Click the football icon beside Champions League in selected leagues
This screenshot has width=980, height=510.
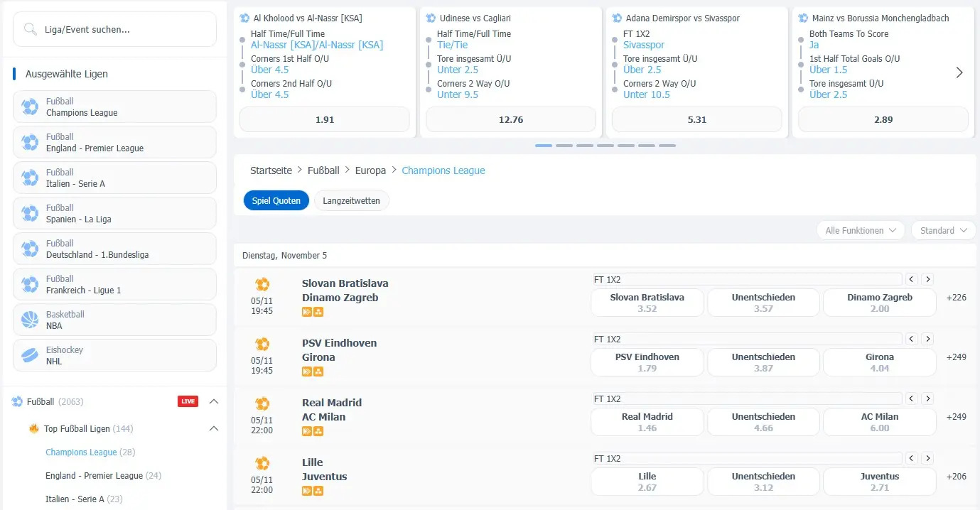point(30,107)
